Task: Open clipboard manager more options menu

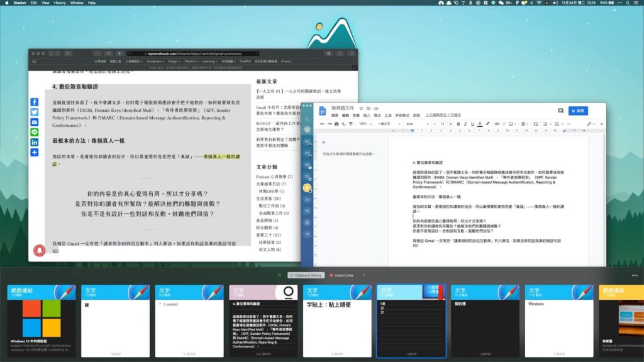Action: click(635, 275)
